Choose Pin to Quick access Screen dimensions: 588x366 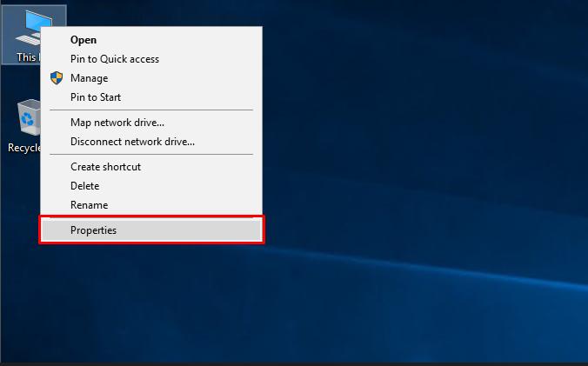[151, 59]
